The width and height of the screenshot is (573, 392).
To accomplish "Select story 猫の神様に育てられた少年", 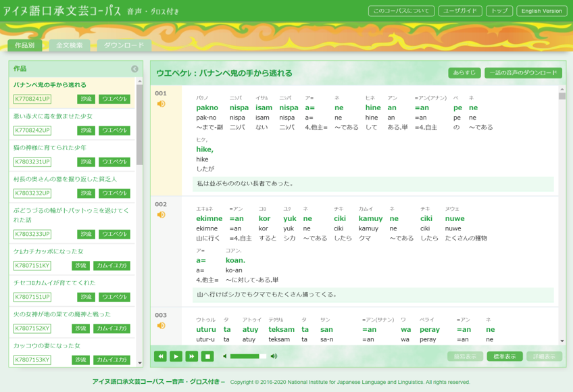I will tap(50, 148).
